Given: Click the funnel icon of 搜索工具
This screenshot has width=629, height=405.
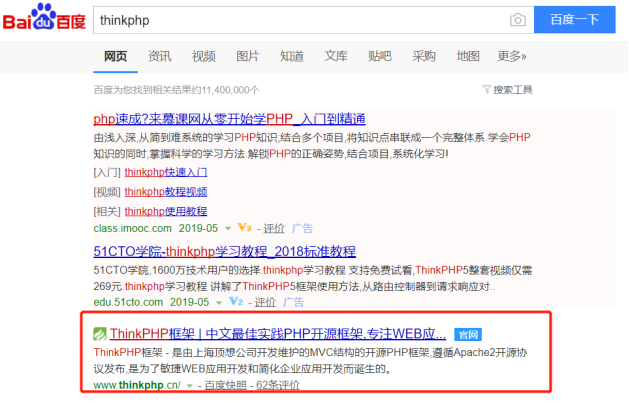Looking at the screenshot, I should pyautogui.click(x=487, y=89).
